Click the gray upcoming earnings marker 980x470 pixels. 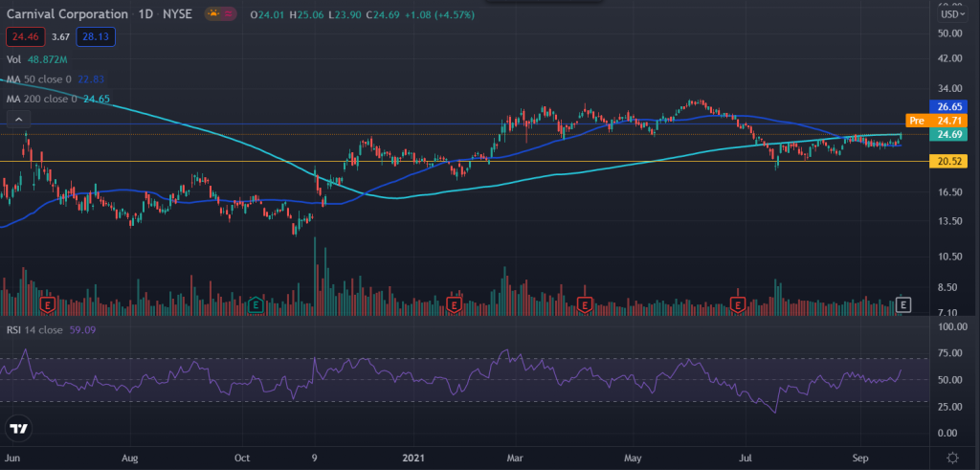903,305
